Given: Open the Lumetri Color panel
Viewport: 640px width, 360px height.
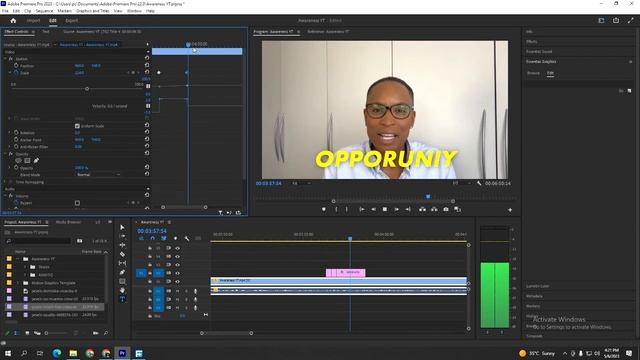Looking at the screenshot, I should pyautogui.click(x=538, y=286).
